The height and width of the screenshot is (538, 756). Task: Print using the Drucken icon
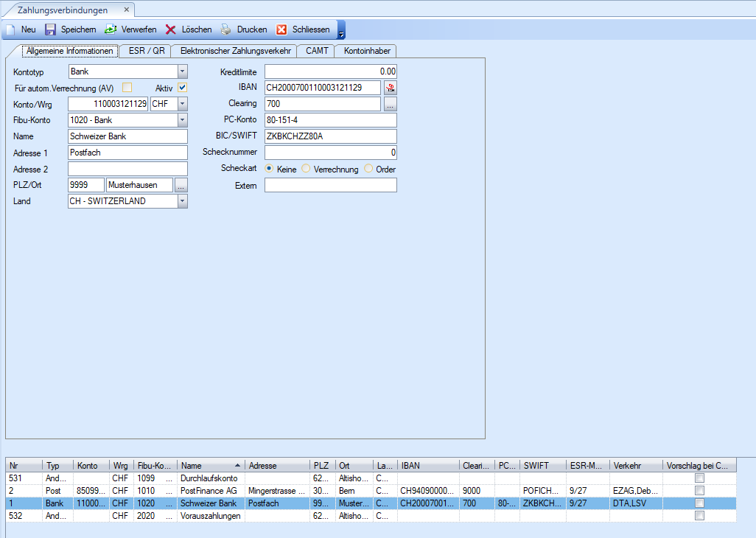click(x=226, y=29)
